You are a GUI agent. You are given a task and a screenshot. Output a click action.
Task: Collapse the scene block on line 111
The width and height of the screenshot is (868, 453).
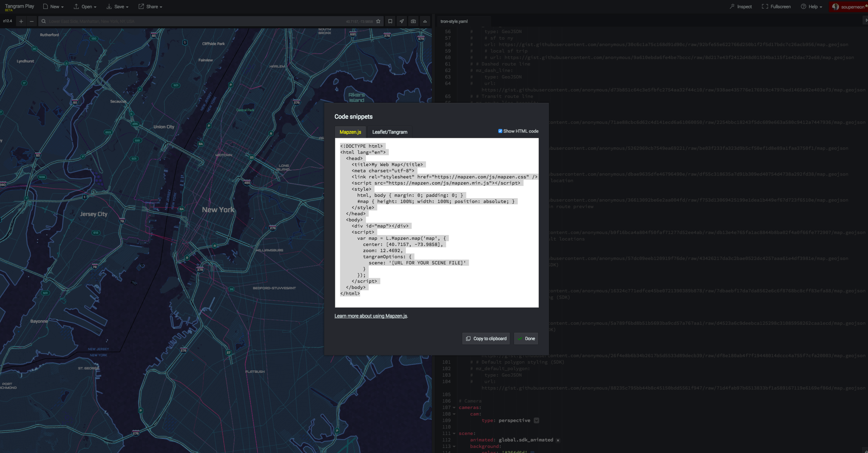coord(454,434)
